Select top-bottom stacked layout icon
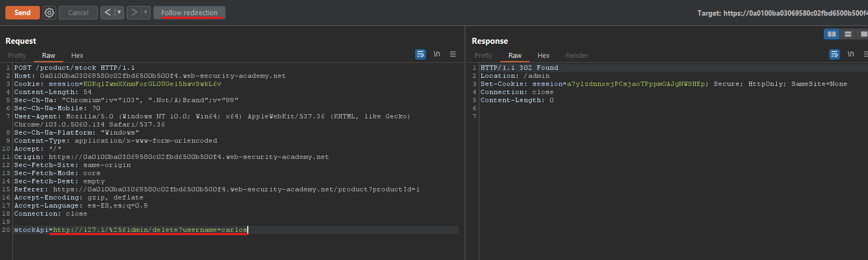Screen dimensions: 868x260 click(848, 34)
